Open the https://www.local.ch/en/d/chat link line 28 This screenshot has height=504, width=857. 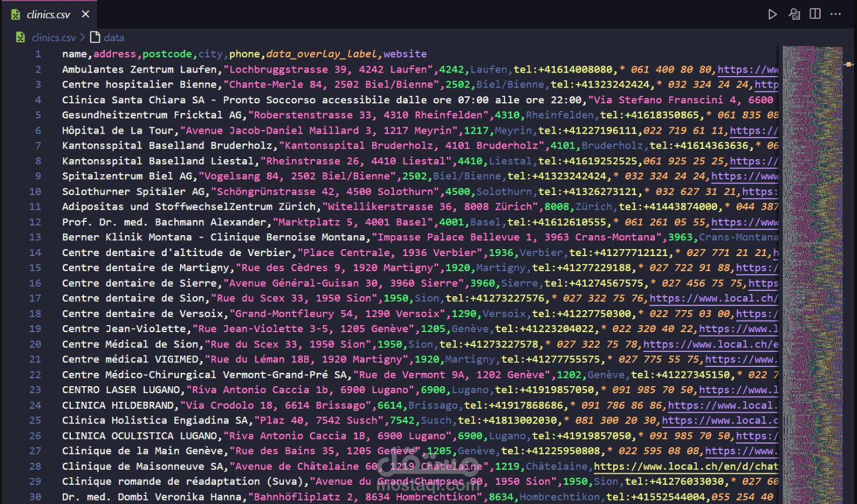(x=686, y=466)
